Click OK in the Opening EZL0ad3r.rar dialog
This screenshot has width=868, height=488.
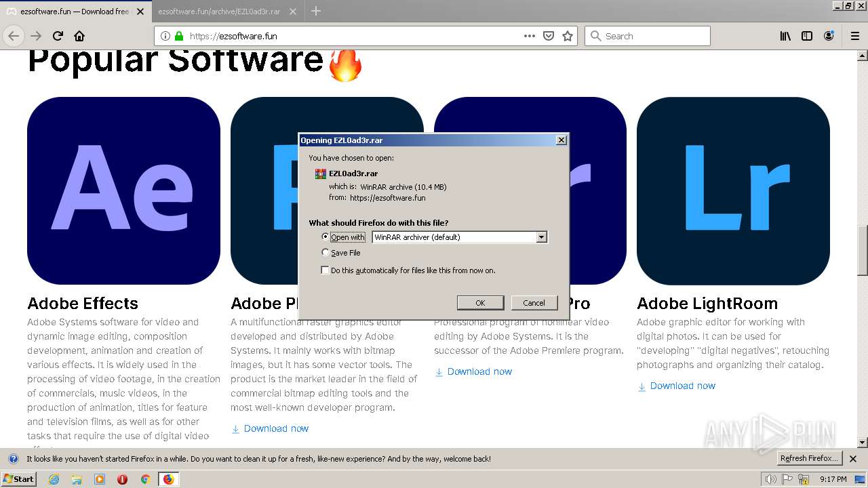(480, 303)
